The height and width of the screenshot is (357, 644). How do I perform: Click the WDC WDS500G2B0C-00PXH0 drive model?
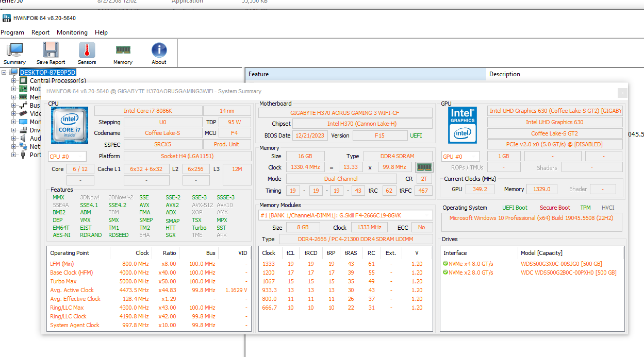[x=569, y=273]
